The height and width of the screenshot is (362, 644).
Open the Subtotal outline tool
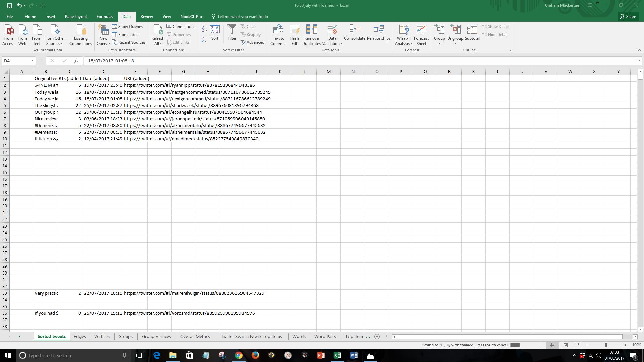click(472, 33)
